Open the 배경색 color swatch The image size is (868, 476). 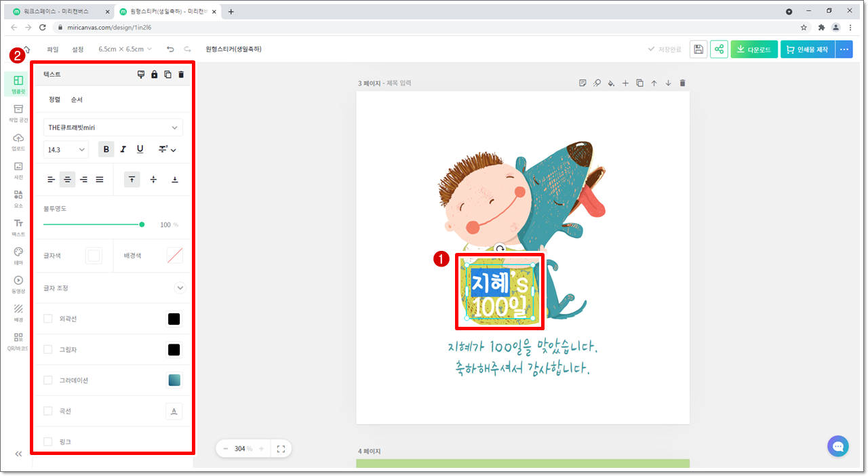(x=175, y=256)
